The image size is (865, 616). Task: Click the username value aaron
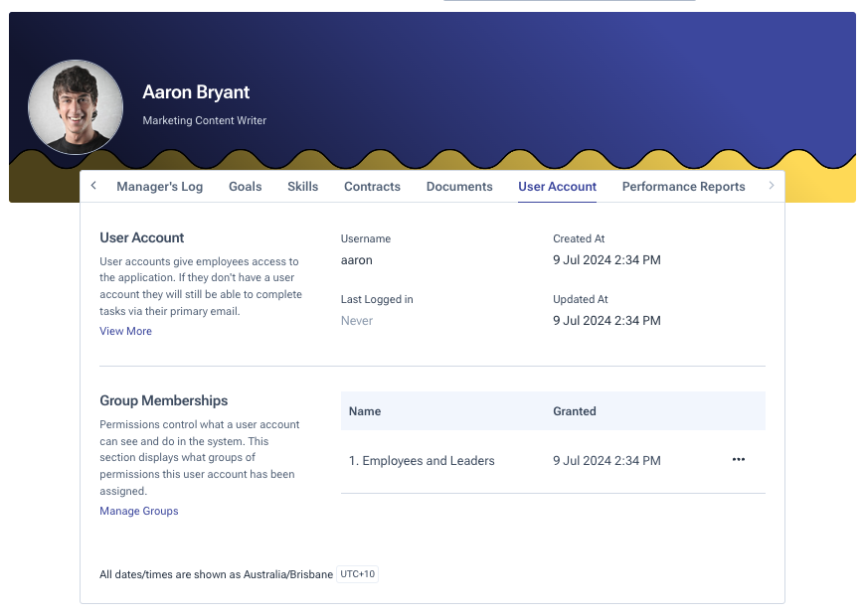pos(356,260)
